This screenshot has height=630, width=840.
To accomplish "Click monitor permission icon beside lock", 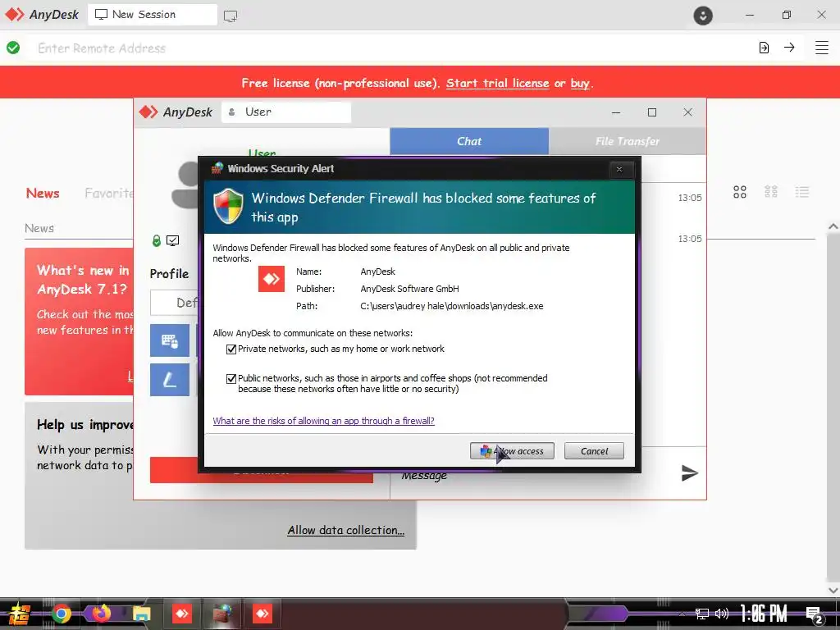I will coord(172,240).
